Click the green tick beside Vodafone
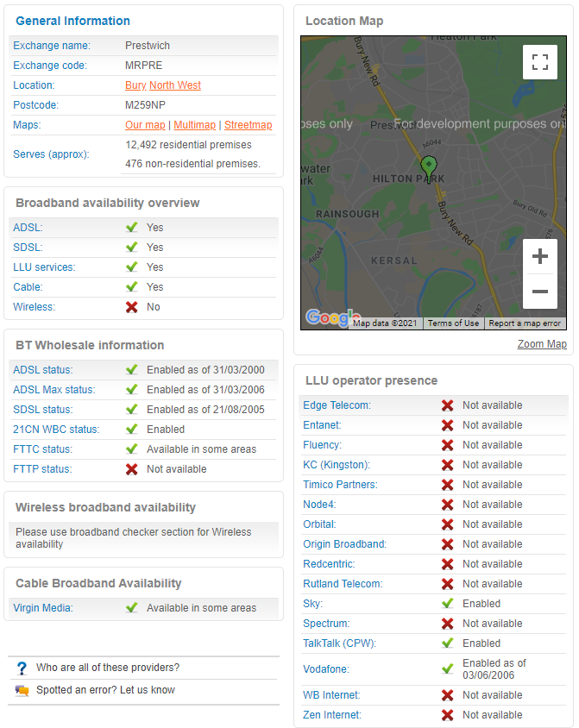The height and width of the screenshot is (728, 579). coord(448,668)
